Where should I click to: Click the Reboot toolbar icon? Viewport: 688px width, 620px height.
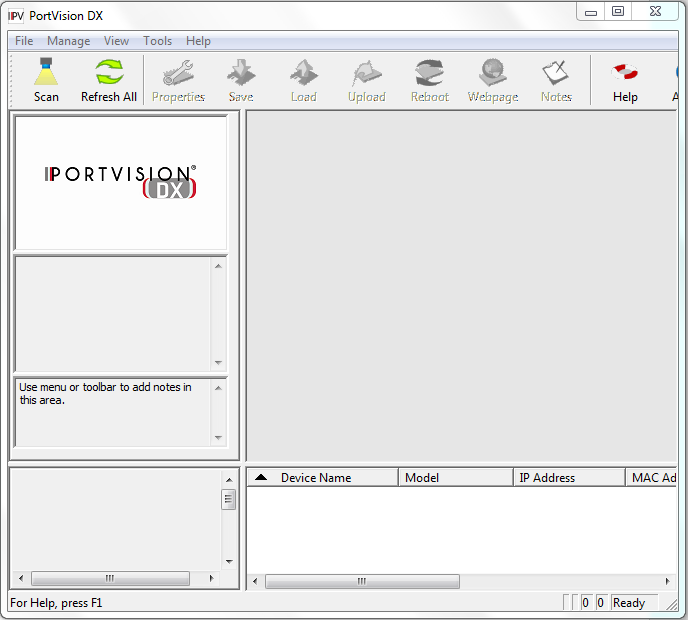point(430,80)
